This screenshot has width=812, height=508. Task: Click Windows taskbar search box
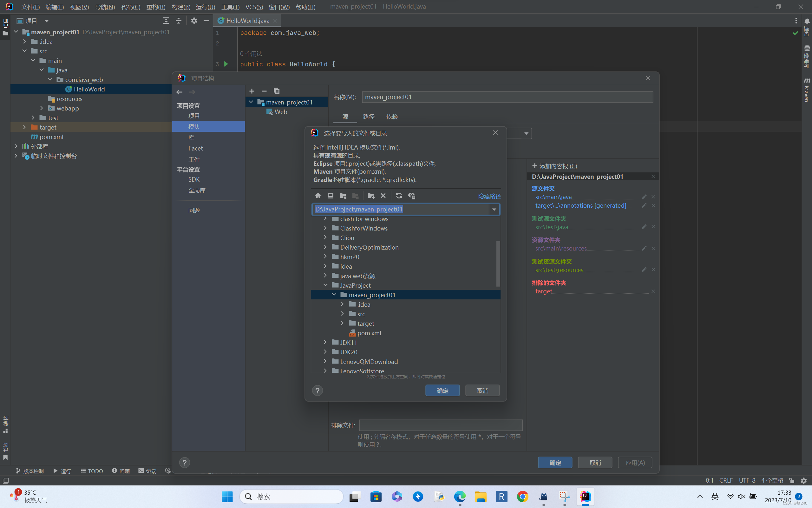click(291, 497)
